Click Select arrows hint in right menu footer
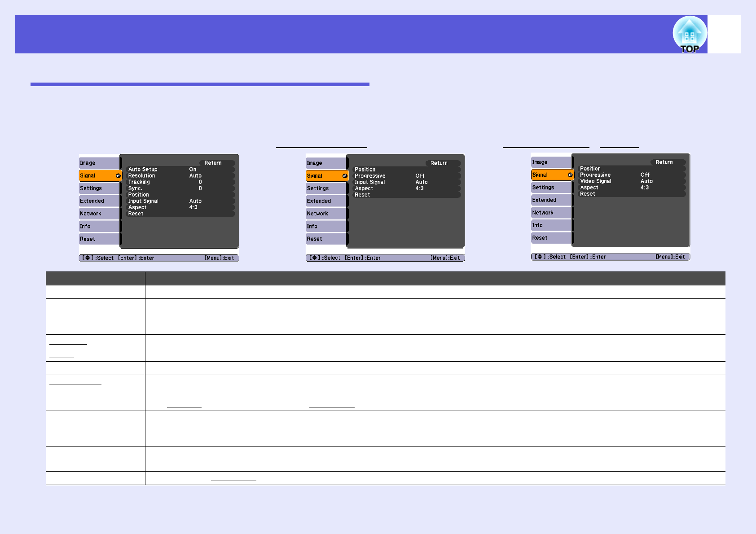Screen dimensions: 756x534 (x=550, y=257)
